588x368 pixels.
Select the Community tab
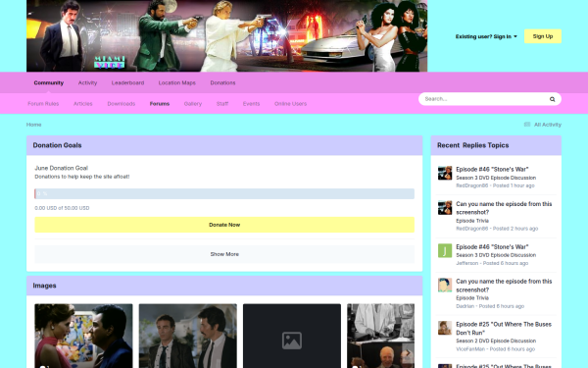(49, 82)
